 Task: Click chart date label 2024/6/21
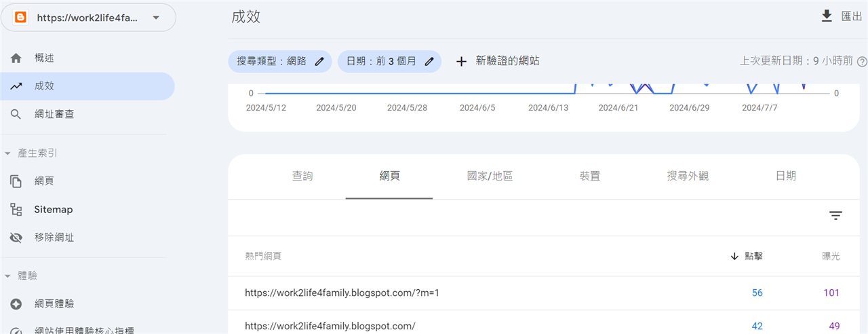pyautogui.click(x=618, y=108)
